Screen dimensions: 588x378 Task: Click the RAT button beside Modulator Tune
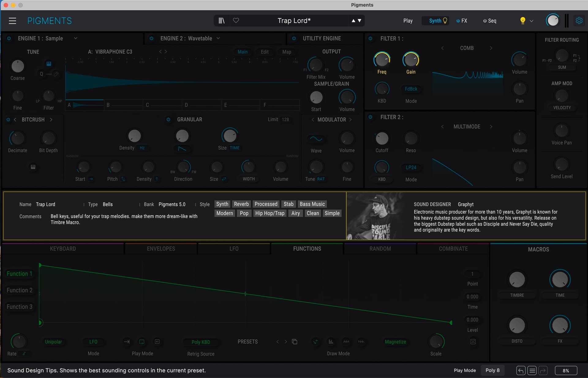pos(321,179)
